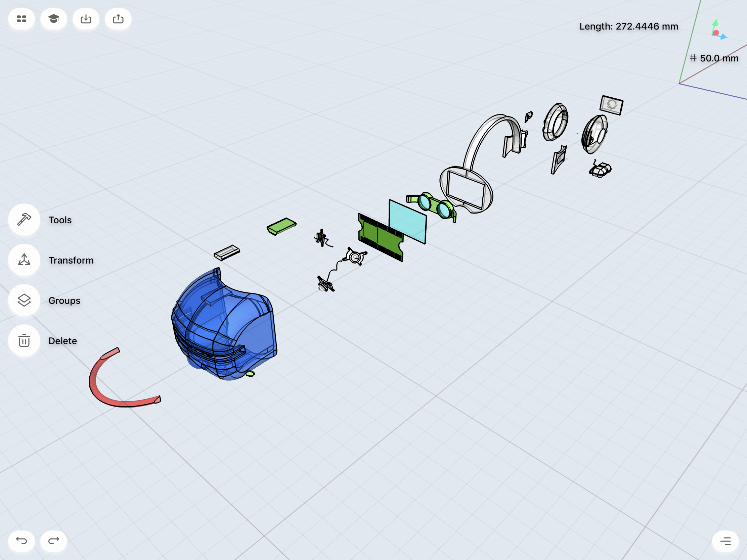747x560 pixels.
Task: Open the Groups layers menu
Action: 24,300
